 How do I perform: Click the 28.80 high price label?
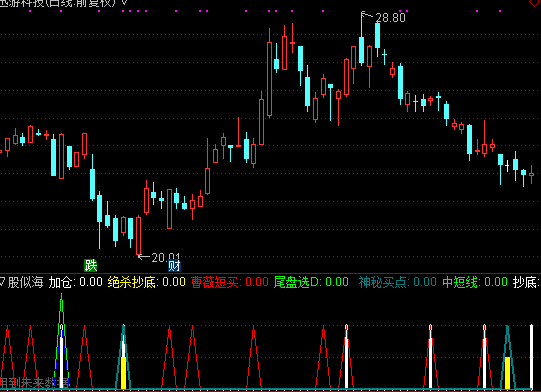pos(390,18)
